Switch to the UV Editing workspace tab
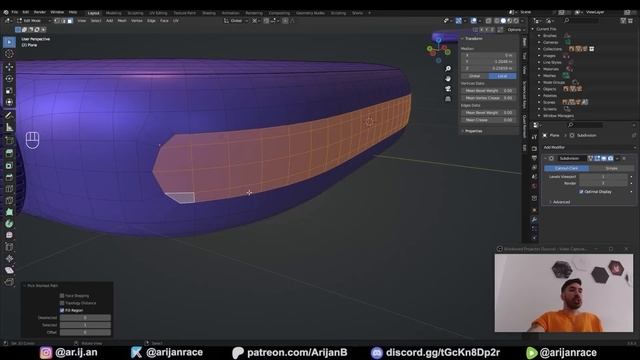Viewport: 640px width, 360px height. 158,13
